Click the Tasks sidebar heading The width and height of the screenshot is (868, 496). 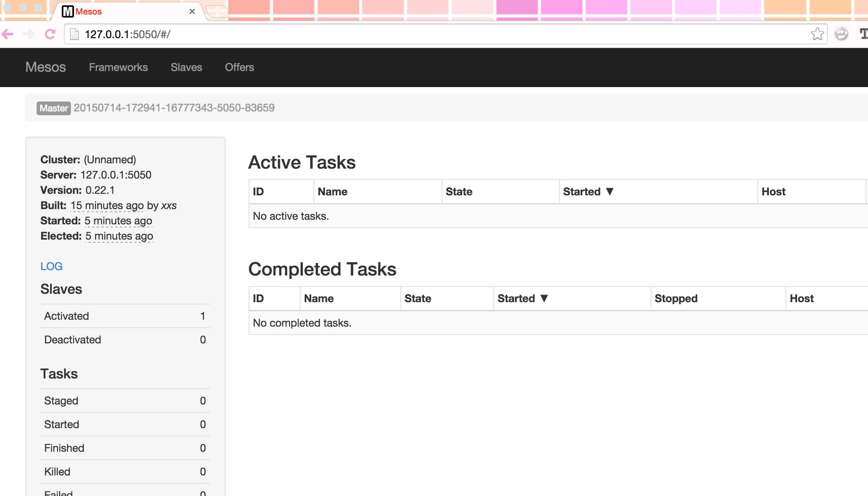pyautogui.click(x=59, y=374)
